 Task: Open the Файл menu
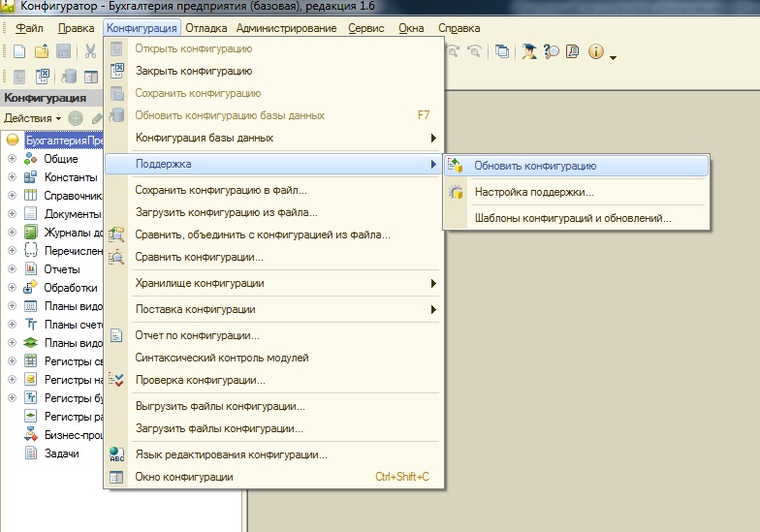[x=29, y=28]
